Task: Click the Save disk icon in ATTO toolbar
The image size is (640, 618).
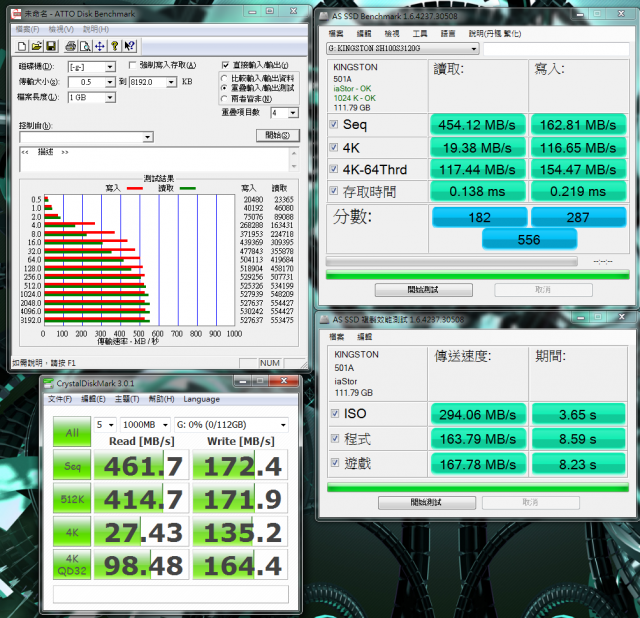Action: point(51,46)
